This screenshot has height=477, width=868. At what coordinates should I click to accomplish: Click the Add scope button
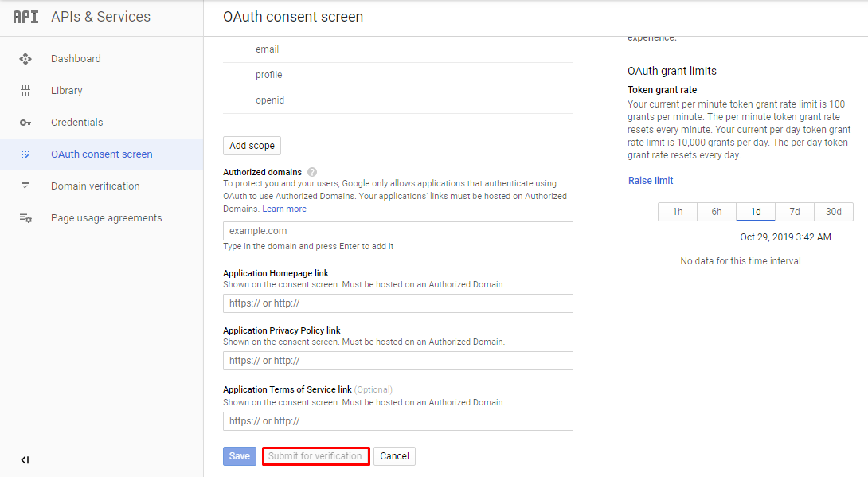point(252,146)
